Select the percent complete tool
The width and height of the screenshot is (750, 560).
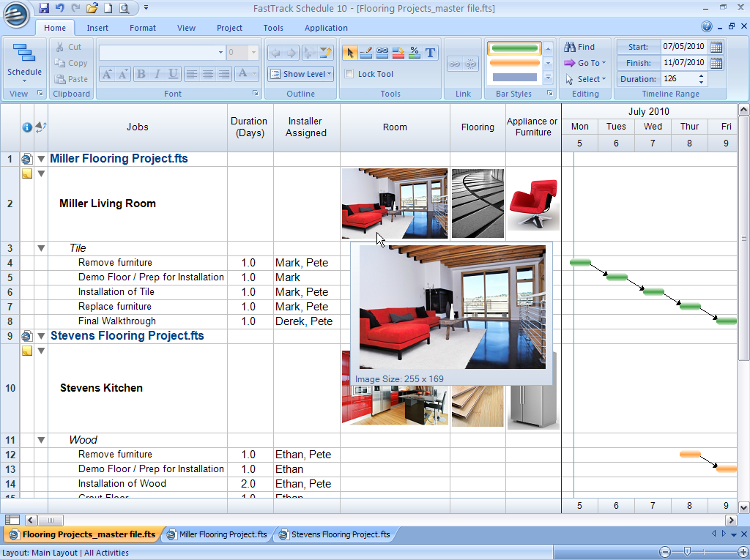click(415, 53)
